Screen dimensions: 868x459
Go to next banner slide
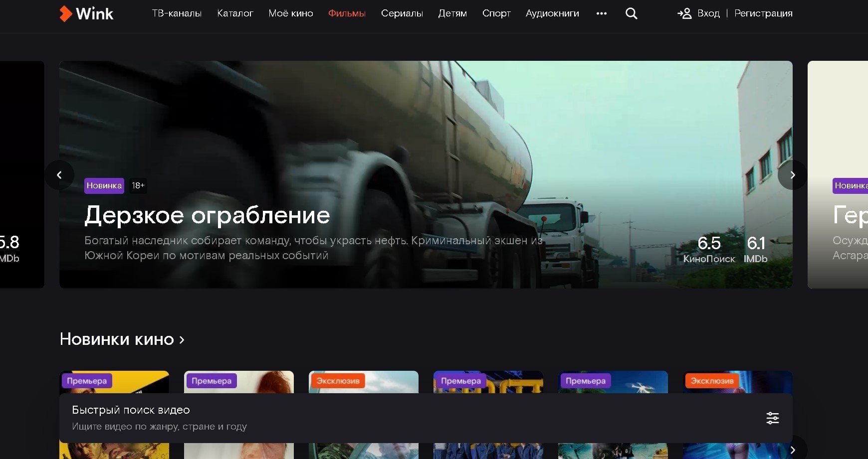[792, 175]
